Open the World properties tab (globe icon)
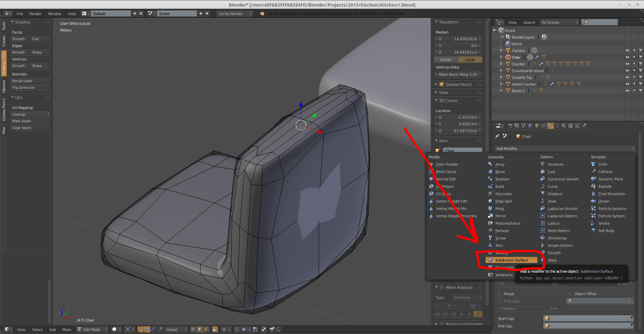Screen dimensions: 644x334 coord(530,125)
